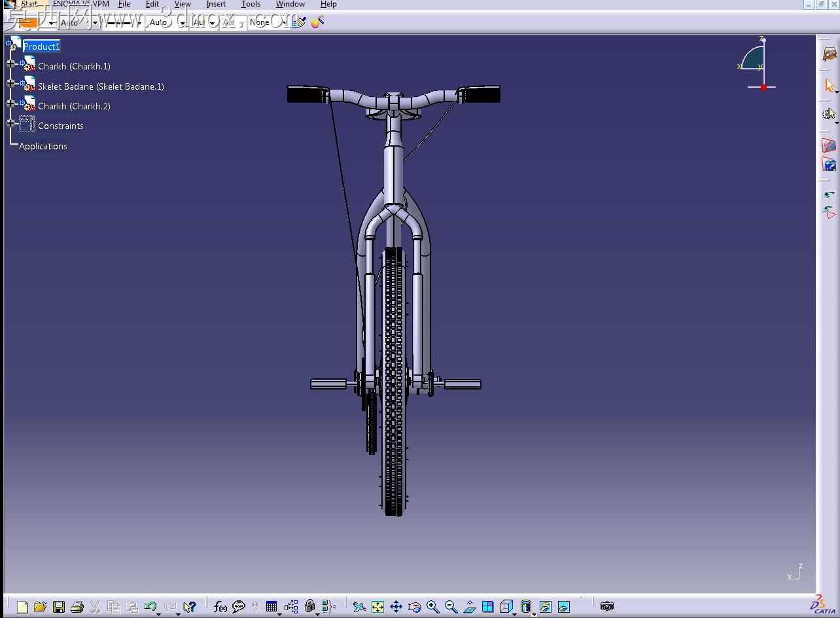
Task: Click the Hide/Show icon in bottom toolbar
Action: click(x=545, y=607)
